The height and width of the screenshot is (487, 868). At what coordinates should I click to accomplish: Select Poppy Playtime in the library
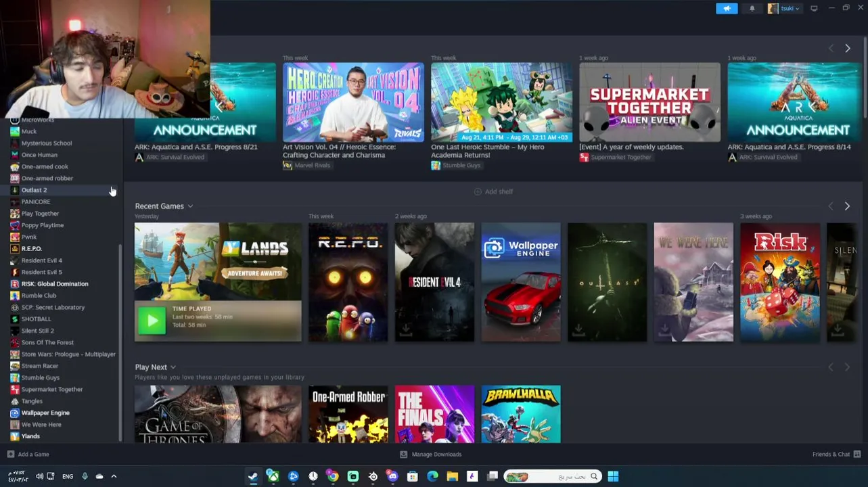pyautogui.click(x=43, y=225)
